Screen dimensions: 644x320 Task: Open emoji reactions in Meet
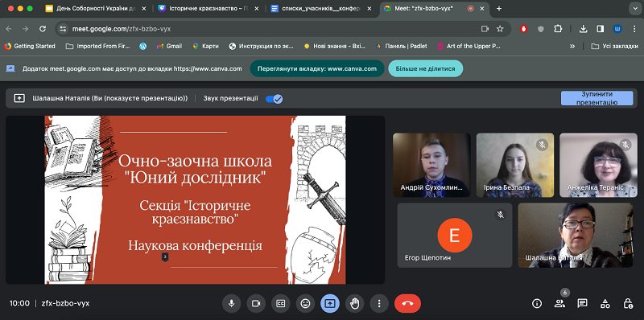click(305, 304)
